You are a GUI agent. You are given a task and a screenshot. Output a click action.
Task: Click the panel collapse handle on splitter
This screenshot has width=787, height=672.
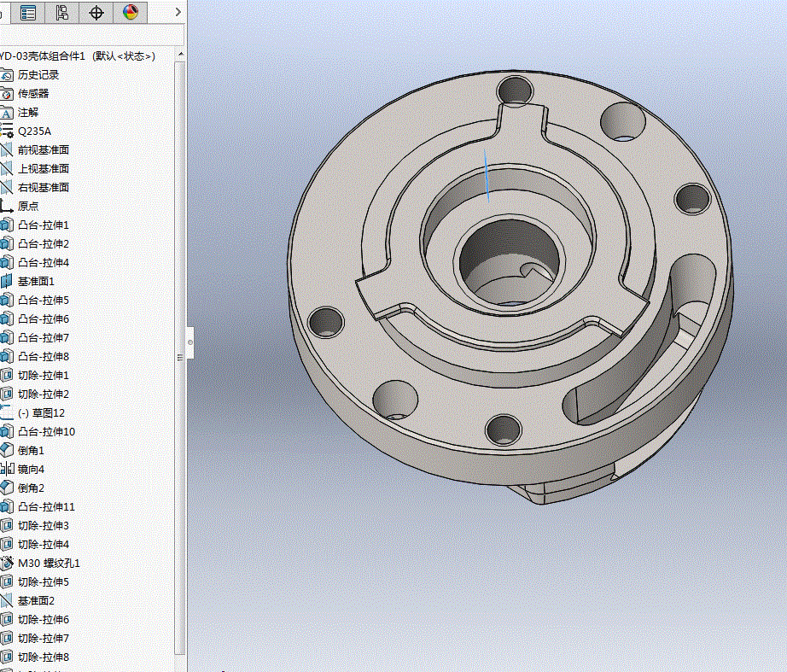pos(190,342)
